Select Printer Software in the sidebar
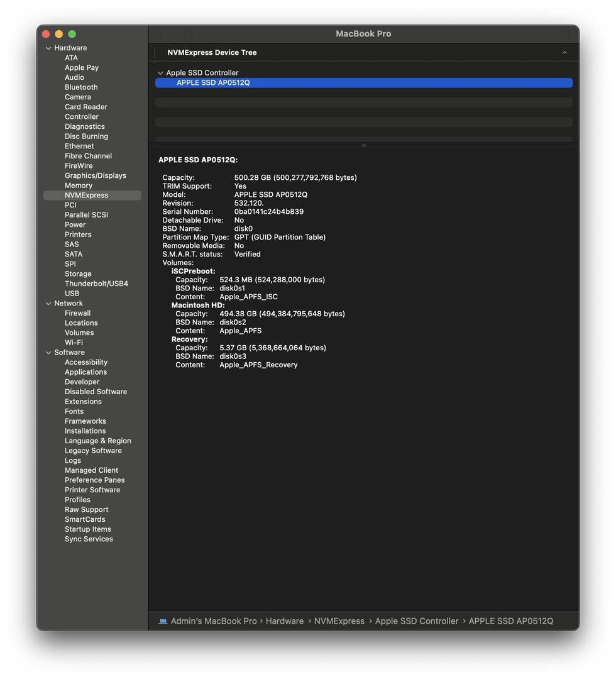The height and width of the screenshot is (679, 616). [x=92, y=490]
